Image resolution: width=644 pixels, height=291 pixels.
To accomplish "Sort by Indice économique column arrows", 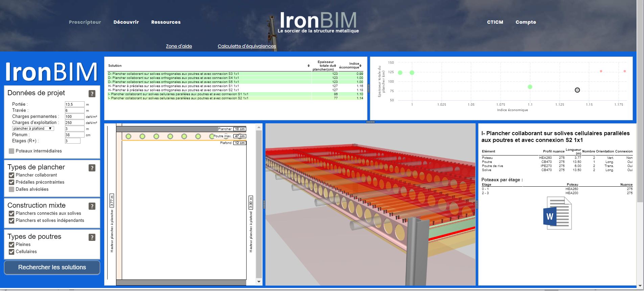I will 361,66.
